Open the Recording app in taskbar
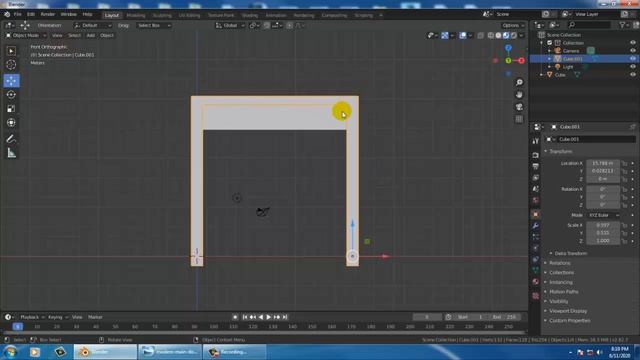 [234, 352]
